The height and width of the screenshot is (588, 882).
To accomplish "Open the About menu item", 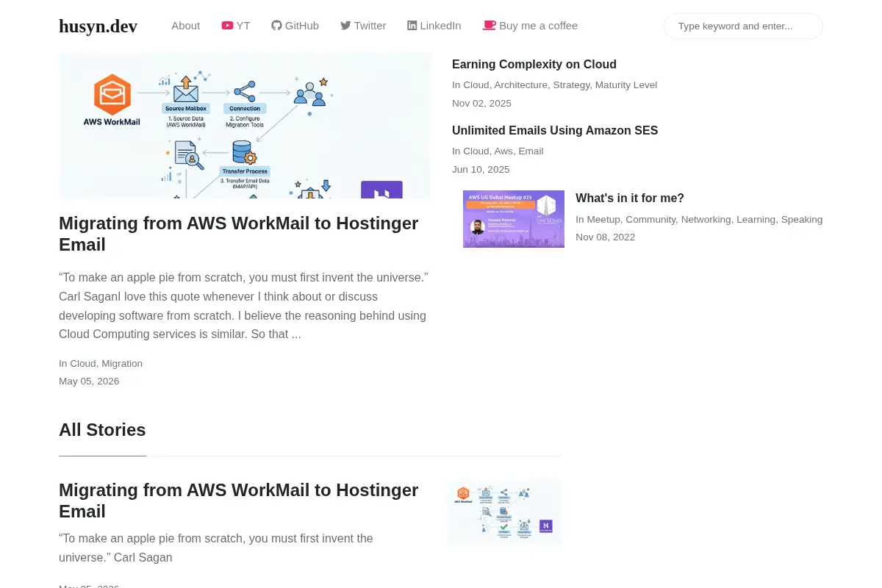I will (185, 26).
